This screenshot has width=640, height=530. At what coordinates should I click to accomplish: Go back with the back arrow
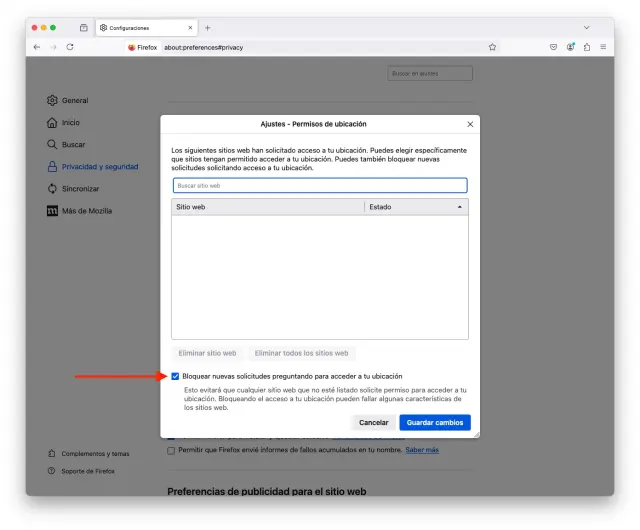(37, 47)
